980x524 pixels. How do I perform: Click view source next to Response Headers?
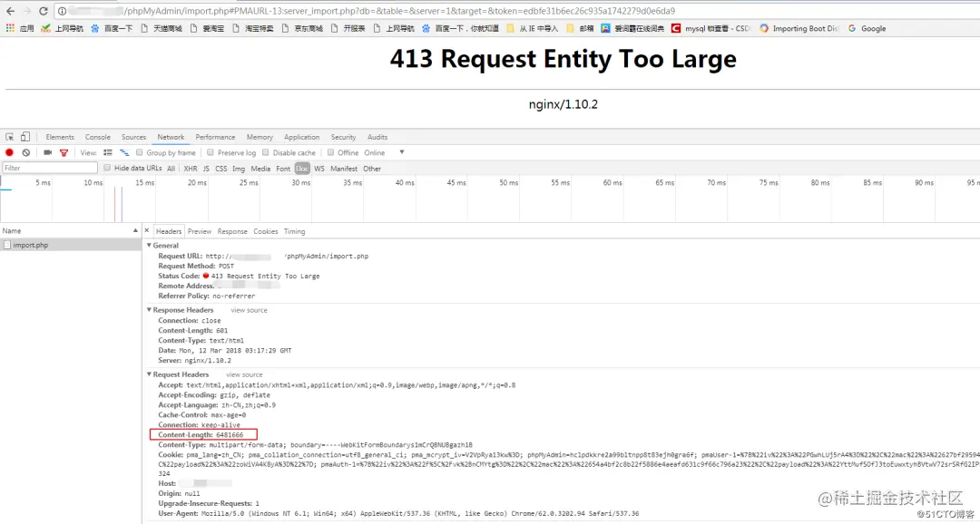pyautogui.click(x=249, y=310)
